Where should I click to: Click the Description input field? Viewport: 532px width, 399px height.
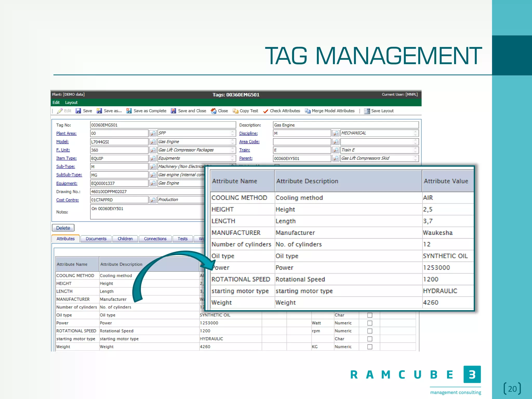(x=346, y=125)
